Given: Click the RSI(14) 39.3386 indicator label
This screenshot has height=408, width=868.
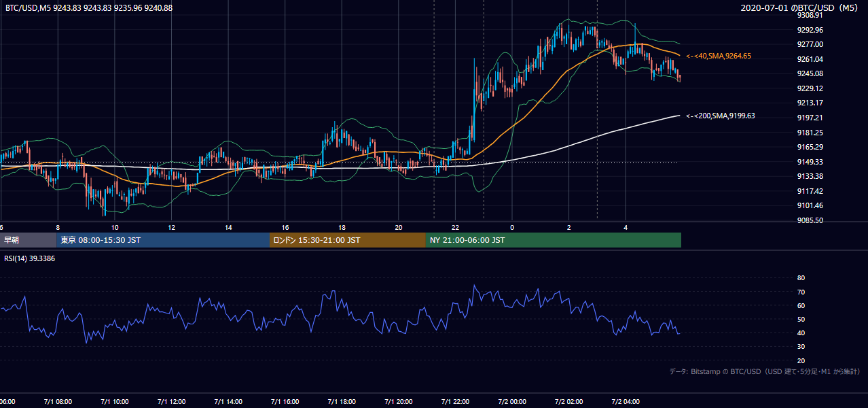Looking at the screenshot, I should 30,258.
